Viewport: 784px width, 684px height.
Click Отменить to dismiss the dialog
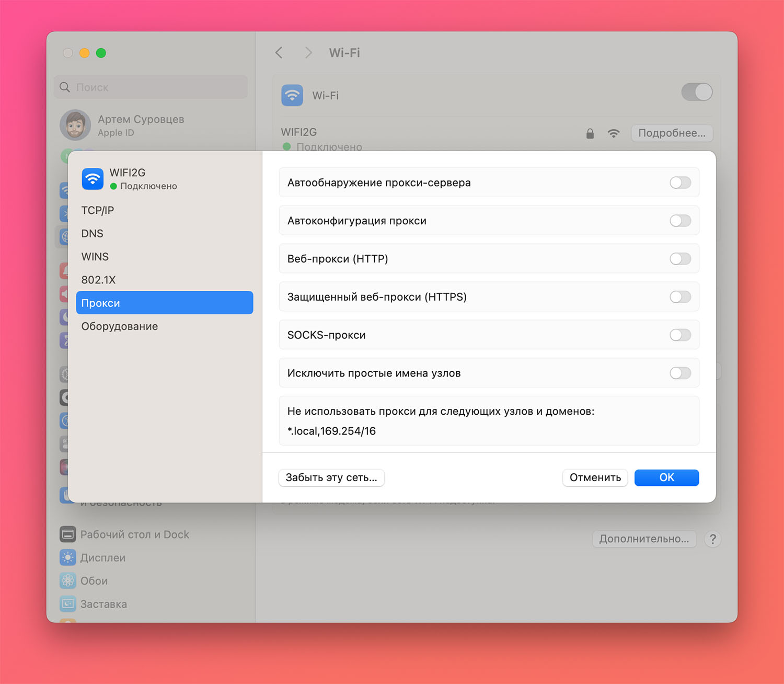pos(595,477)
